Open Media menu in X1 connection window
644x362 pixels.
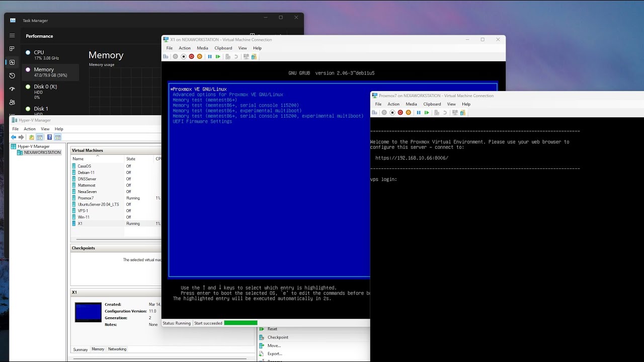click(x=202, y=48)
